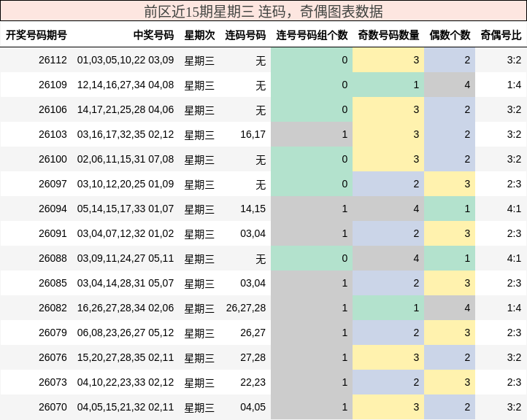Image resolution: width=527 pixels, height=420 pixels.
Task: Select winning numbers 03,10,12,20,25 01,09
Action: (x=126, y=184)
